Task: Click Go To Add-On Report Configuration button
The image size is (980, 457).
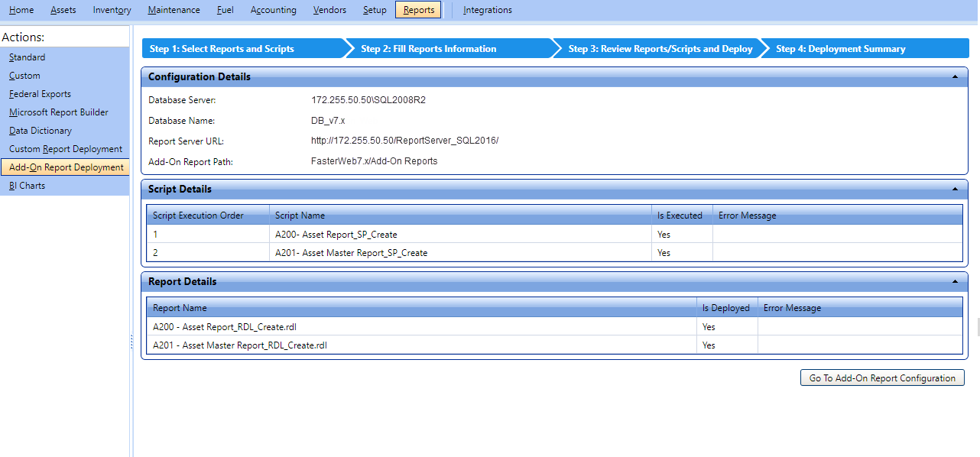Action: (x=882, y=378)
